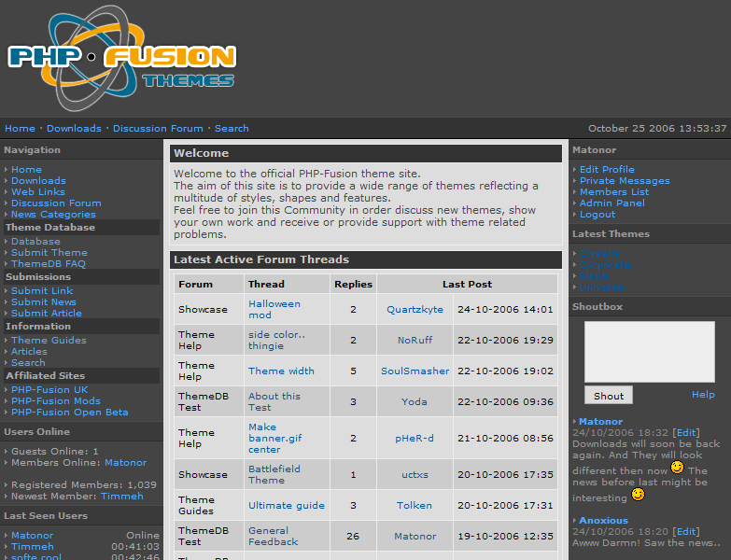Click Submit Article under Submissions
Viewport: 731px width, 560px height.
pyautogui.click(x=46, y=313)
